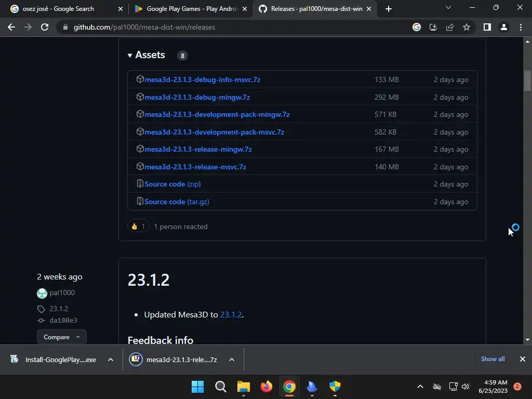Click '1 person reacted' text
The height and width of the screenshot is (399, 532).
(x=180, y=227)
